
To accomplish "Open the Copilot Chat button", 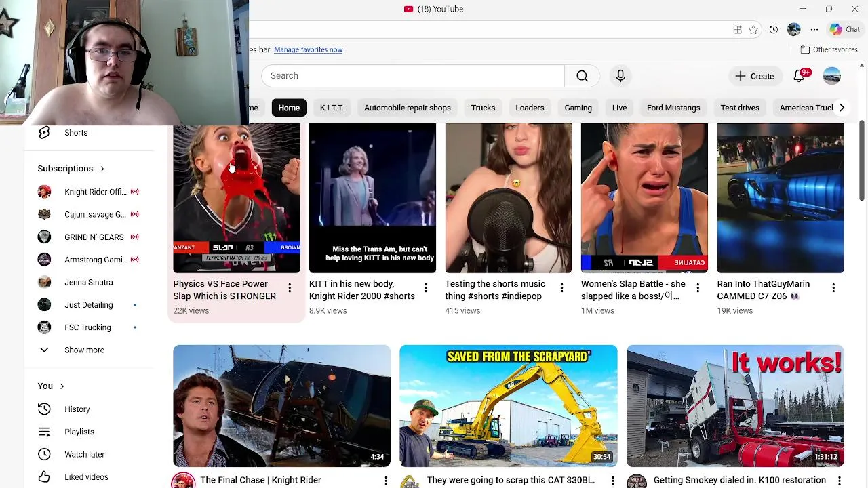I will click(x=845, y=30).
